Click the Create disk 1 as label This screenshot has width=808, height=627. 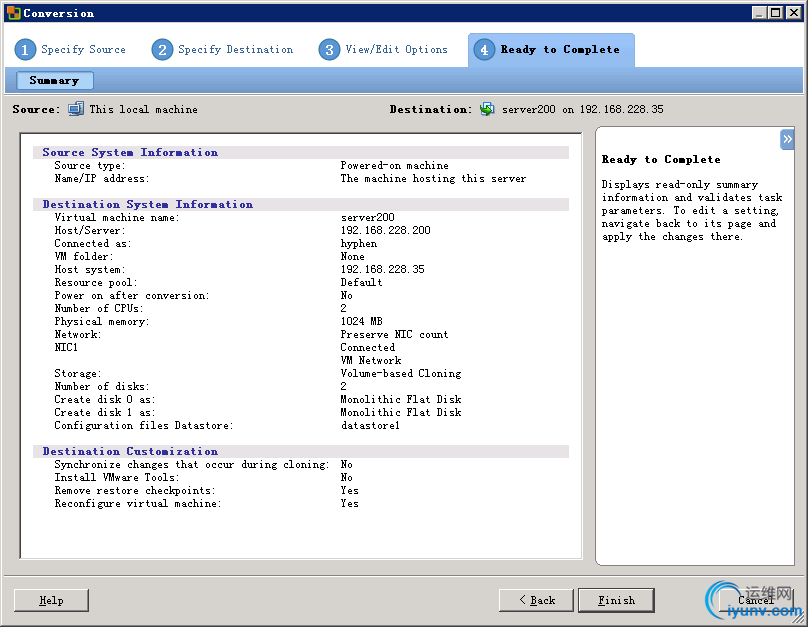(x=105, y=412)
